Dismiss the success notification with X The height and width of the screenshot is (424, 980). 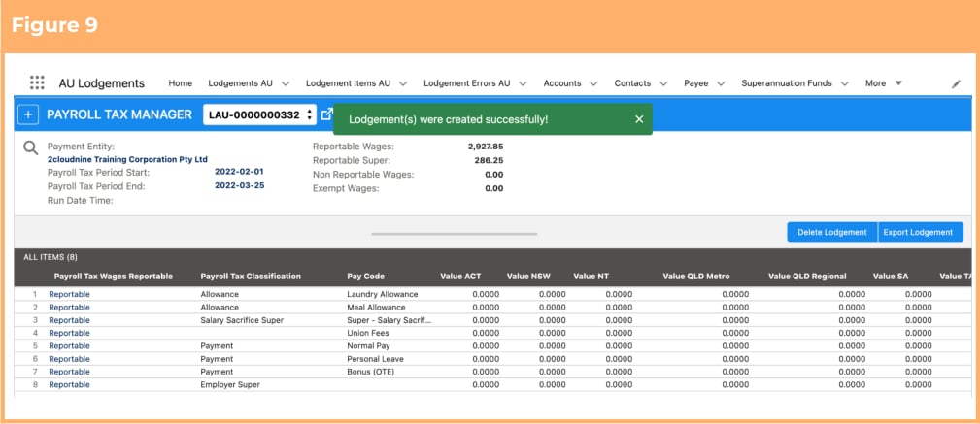tap(639, 119)
